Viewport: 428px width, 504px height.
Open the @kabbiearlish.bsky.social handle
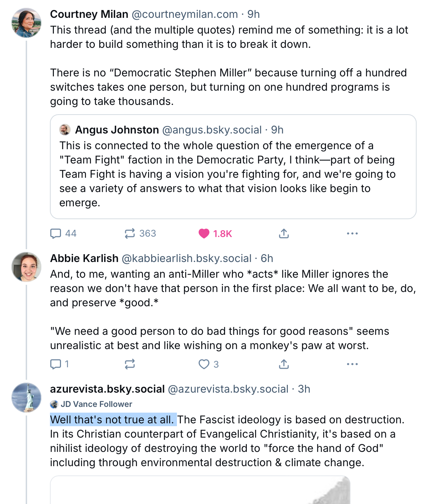pyautogui.click(x=187, y=258)
